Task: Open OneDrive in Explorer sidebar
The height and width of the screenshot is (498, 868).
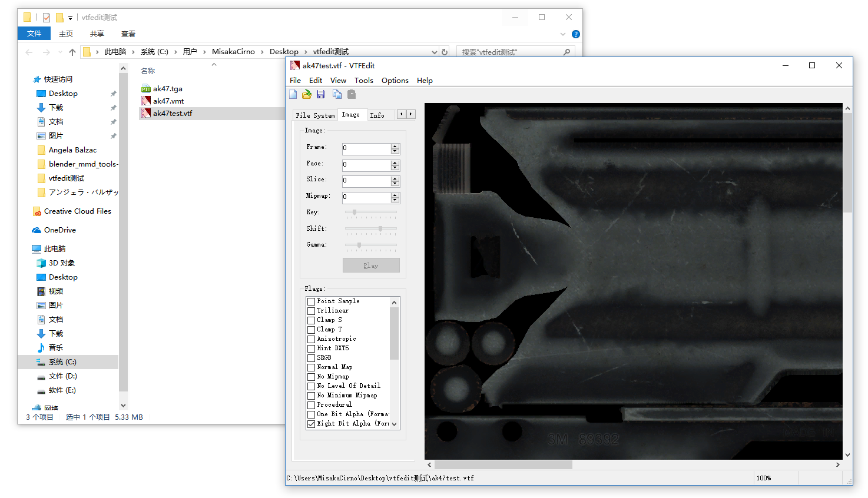Action: [60, 230]
